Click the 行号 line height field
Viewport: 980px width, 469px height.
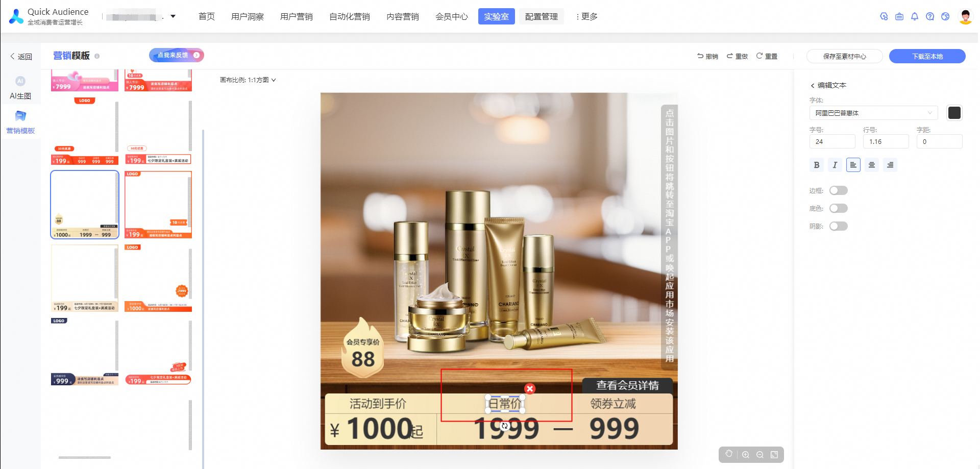[886, 141]
